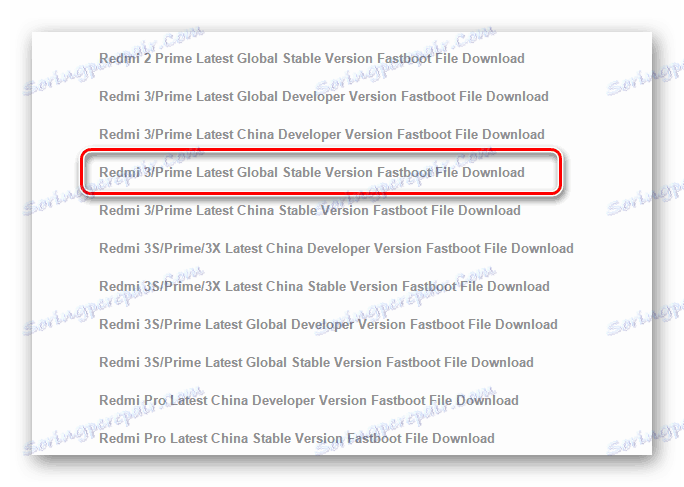Select Redmi 3S/Prime/3X China Stable Fastboot link
Screen dimensions: 684x487
pyautogui.click(x=324, y=286)
